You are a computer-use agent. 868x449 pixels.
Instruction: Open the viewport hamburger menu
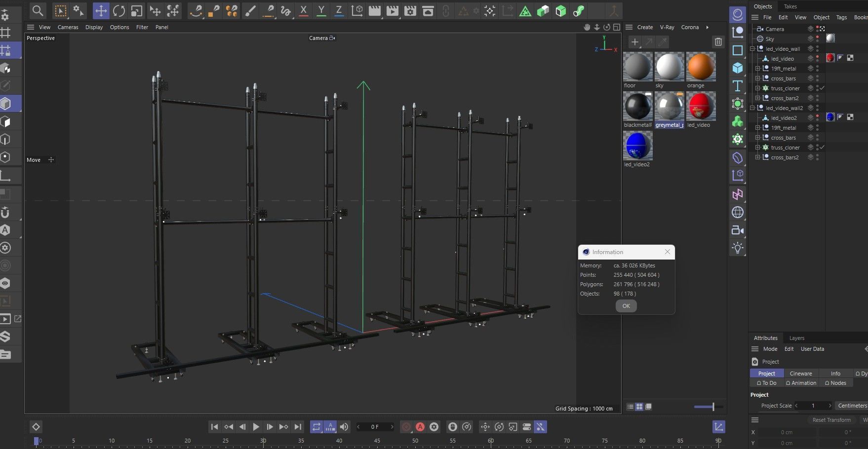[x=31, y=27]
